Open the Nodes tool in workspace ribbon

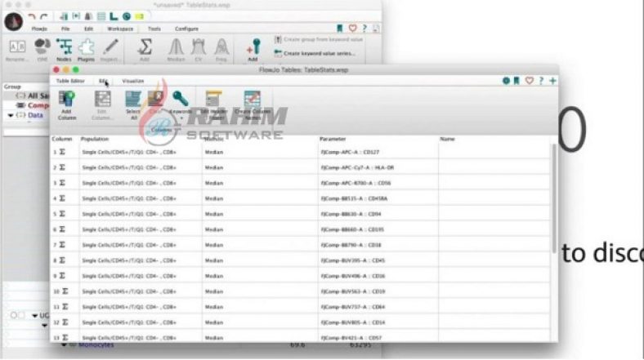(64, 50)
